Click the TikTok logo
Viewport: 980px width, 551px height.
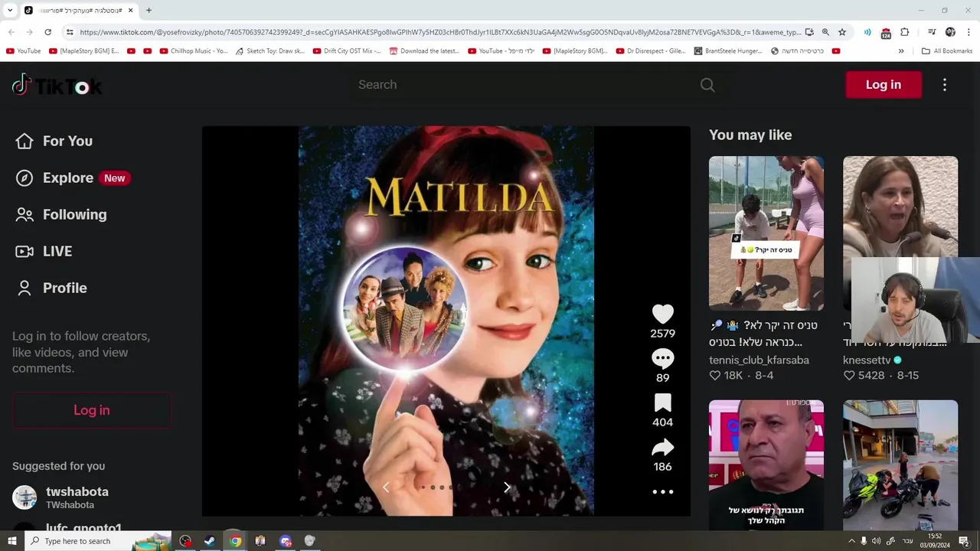(57, 85)
